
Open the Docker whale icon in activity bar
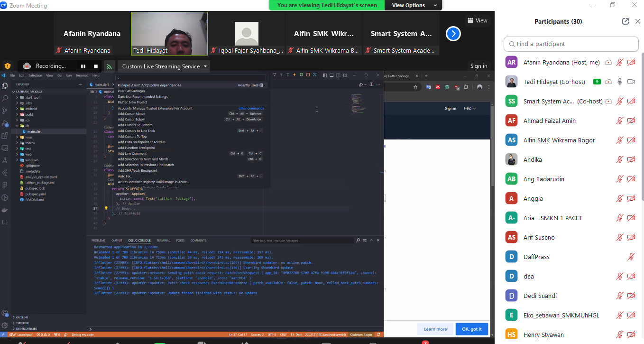click(5, 210)
